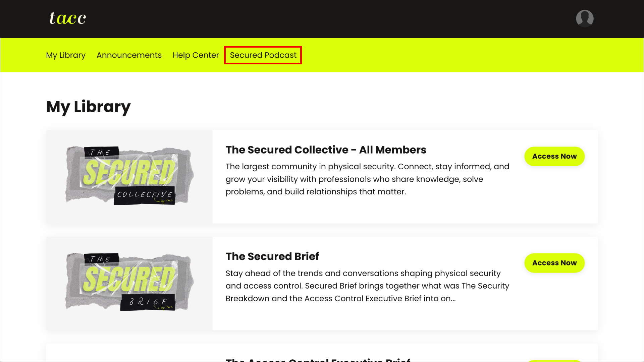Click the tacc logo in header
Screen dimensions: 644x362
(68, 18)
